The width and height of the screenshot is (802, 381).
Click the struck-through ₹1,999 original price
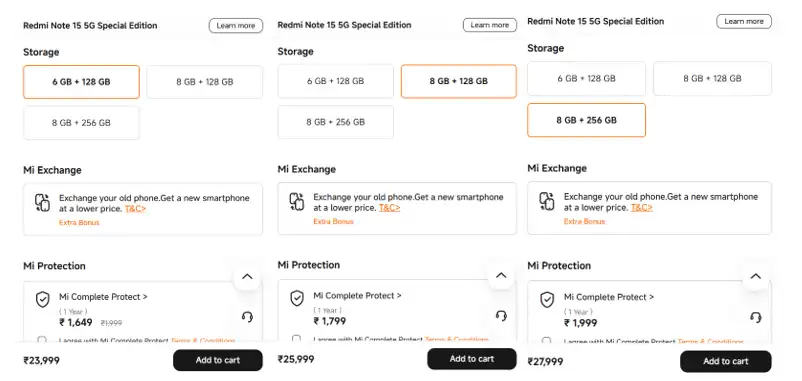(112, 323)
